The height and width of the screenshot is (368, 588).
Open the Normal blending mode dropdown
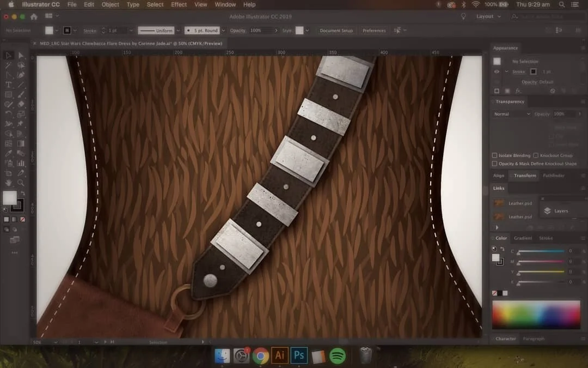pos(512,114)
